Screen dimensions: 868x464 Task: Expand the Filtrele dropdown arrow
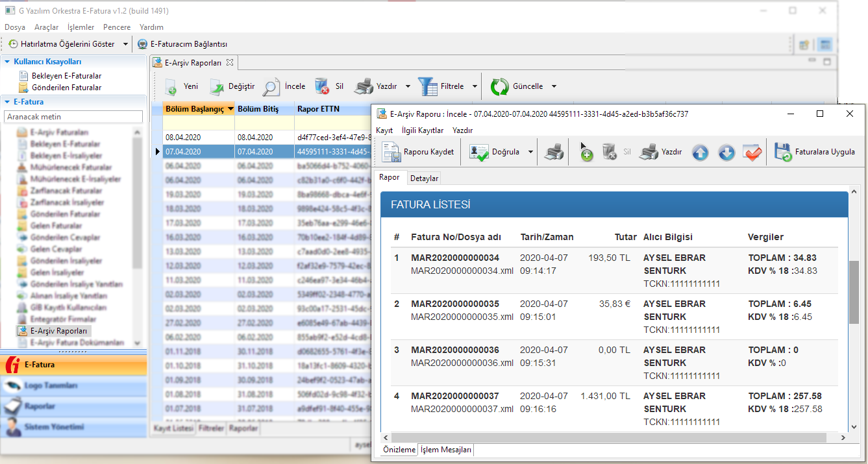click(475, 86)
